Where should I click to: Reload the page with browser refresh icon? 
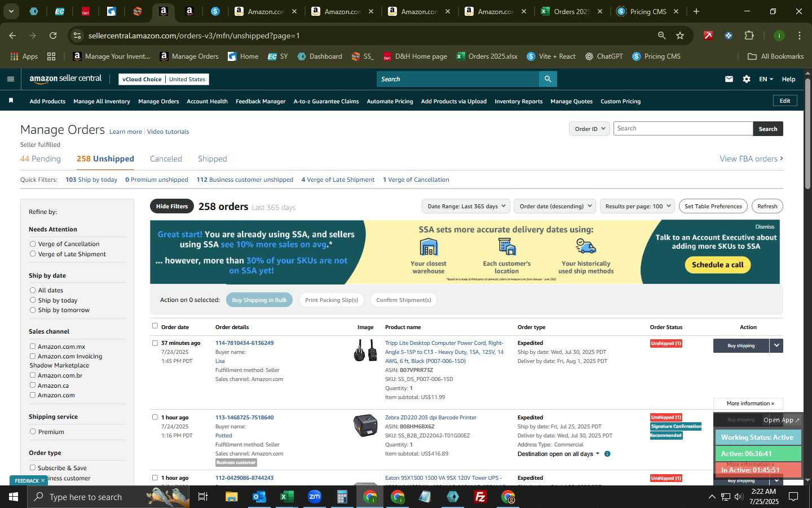(53, 36)
